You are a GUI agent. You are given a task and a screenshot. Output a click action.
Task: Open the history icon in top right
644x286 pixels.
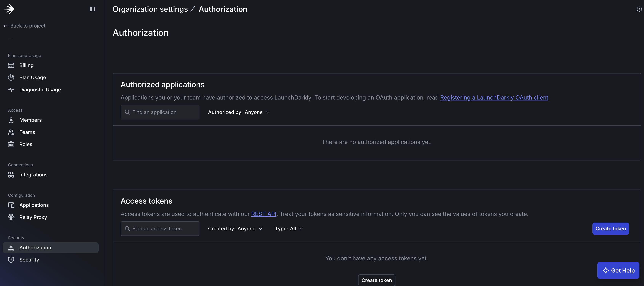[x=639, y=9]
